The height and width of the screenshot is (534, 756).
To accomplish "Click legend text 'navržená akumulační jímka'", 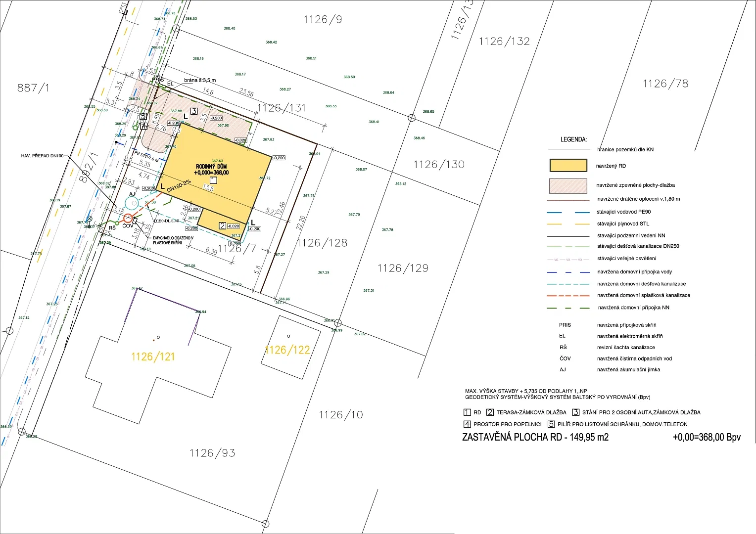I will point(628,370).
